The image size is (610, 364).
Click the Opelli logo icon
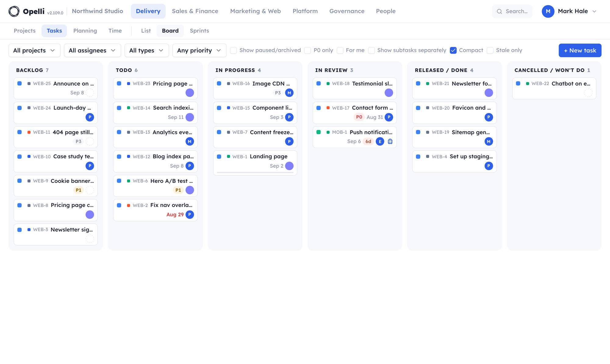tap(14, 11)
